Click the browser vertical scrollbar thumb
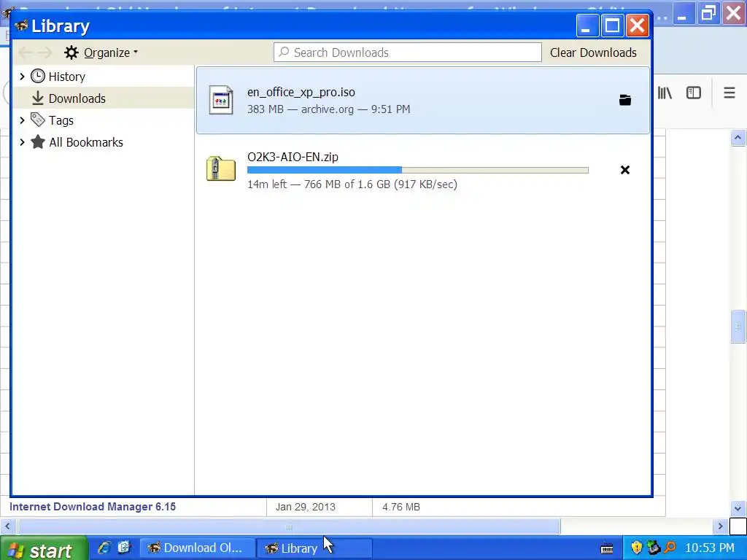Image resolution: width=747 pixels, height=560 pixels. (x=738, y=326)
